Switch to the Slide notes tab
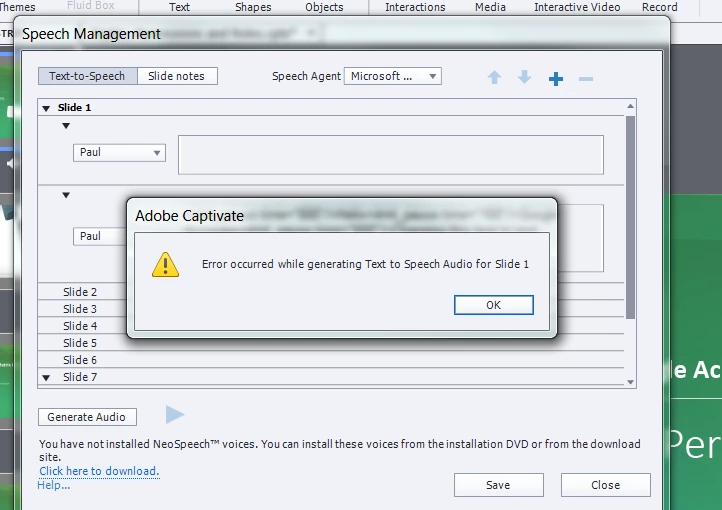722x510 pixels. (x=177, y=76)
